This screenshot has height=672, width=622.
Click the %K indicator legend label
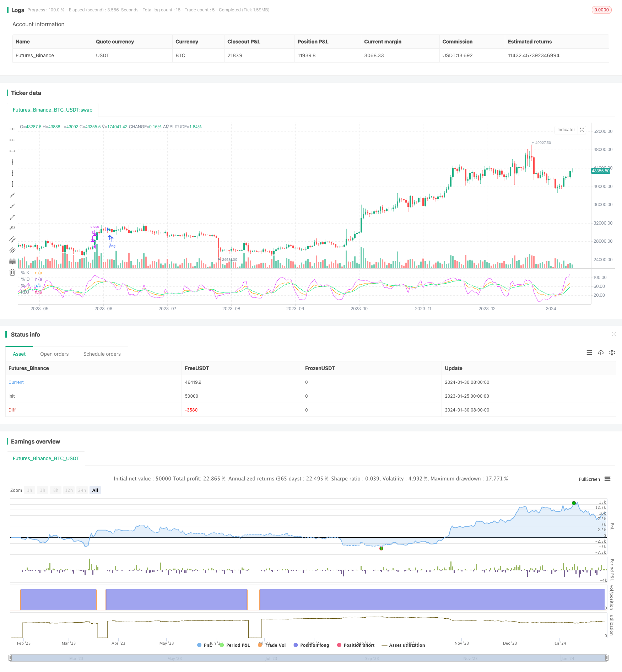tap(26, 273)
